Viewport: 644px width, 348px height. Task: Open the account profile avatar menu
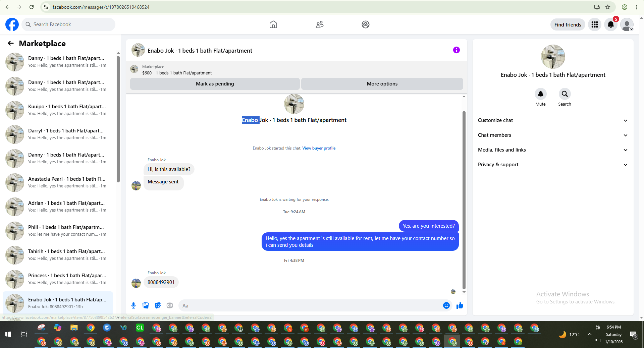point(627,24)
